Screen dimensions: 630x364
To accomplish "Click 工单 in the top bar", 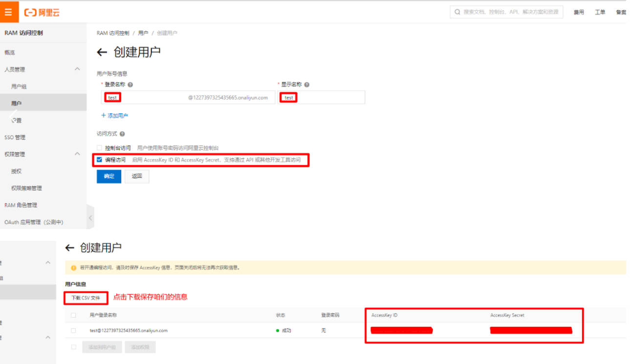I will tap(600, 12).
